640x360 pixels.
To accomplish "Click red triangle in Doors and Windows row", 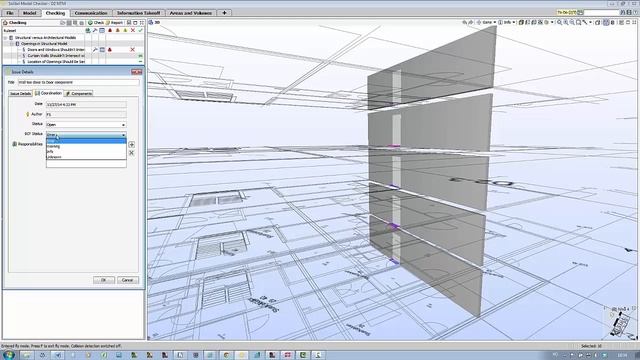I will pos(109,49).
